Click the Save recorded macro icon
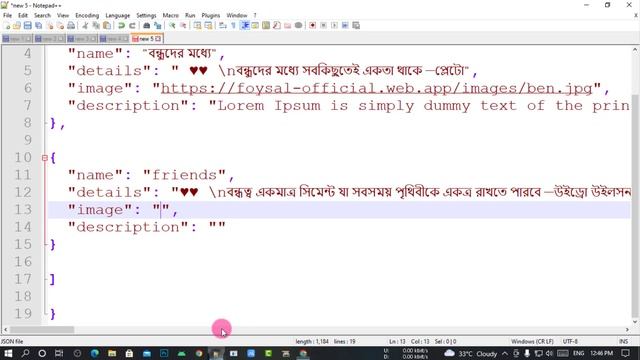Image resolution: width=640 pixels, height=360 pixels. [356, 26]
